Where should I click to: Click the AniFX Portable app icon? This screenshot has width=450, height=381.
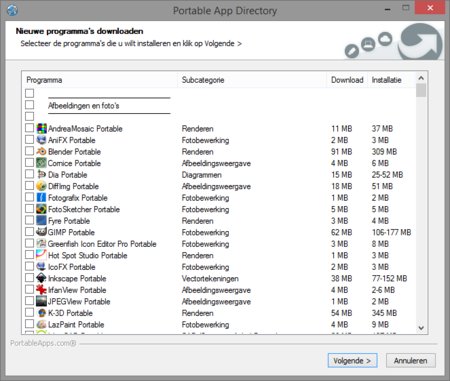pos(41,140)
